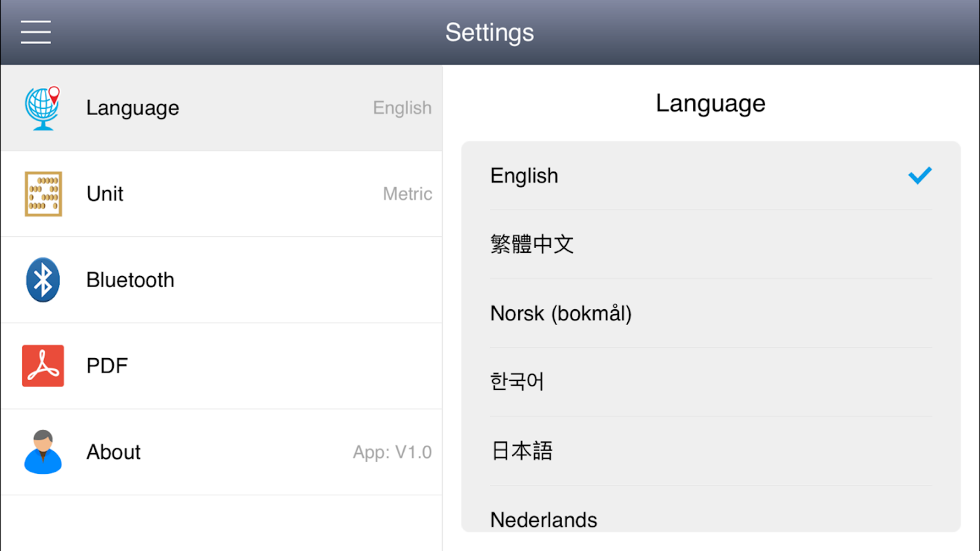This screenshot has height=551, width=980.
Task: Open the Unit settings row
Action: click(221, 194)
